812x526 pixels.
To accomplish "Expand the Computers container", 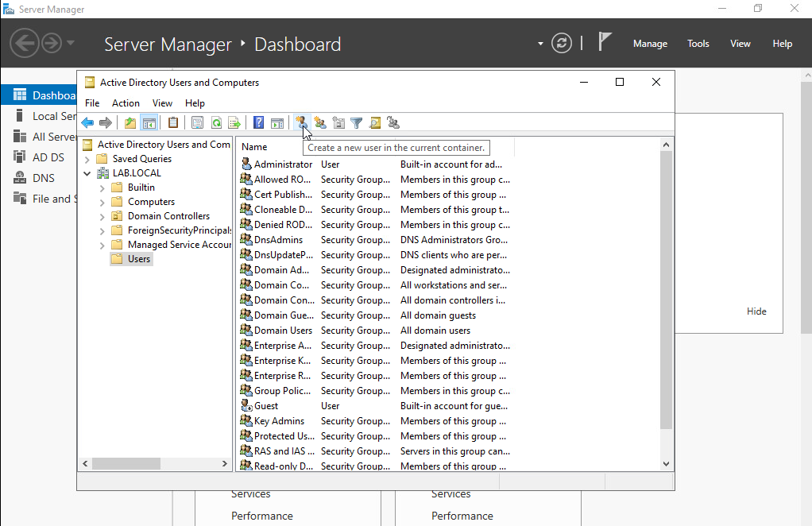I will pos(102,203).
